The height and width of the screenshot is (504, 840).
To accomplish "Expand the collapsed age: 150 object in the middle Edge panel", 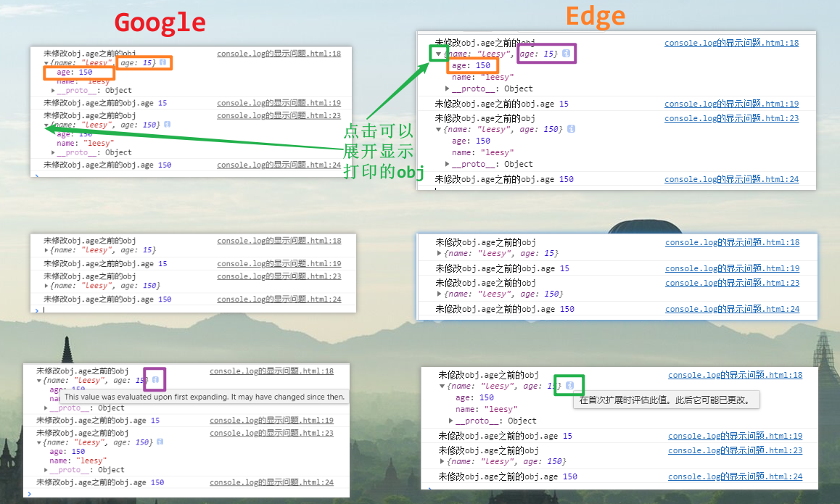I will point(440,294).
